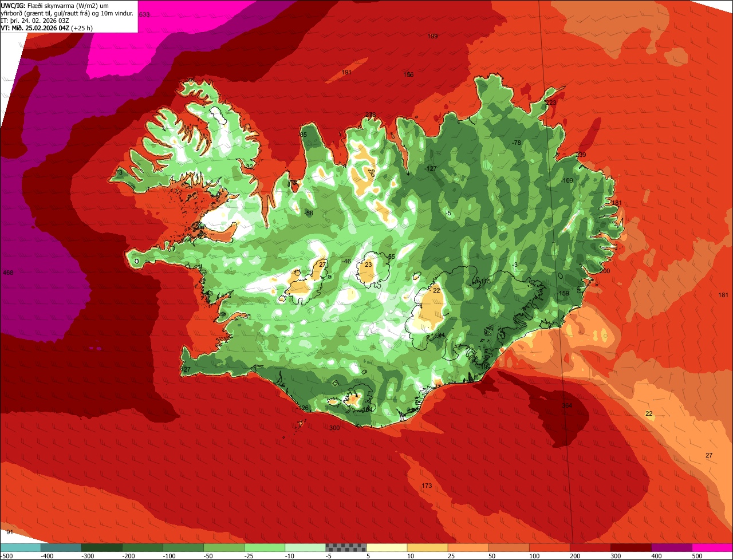Select the -25 to -10 pale green swatch
This screenshot has height=560, width=733.
pos(305,547)
